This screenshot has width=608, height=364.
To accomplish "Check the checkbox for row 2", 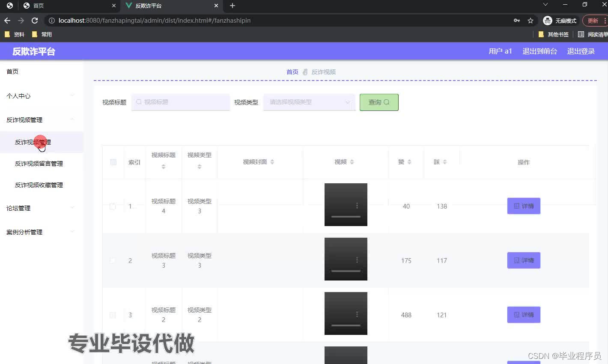I will click(x=113, y=261).
